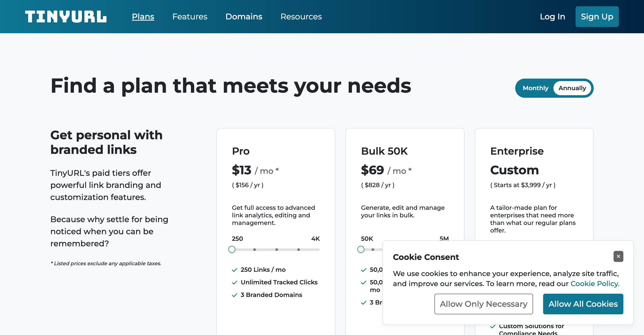Close the Cookie Consent popup

tap(618, 256)
